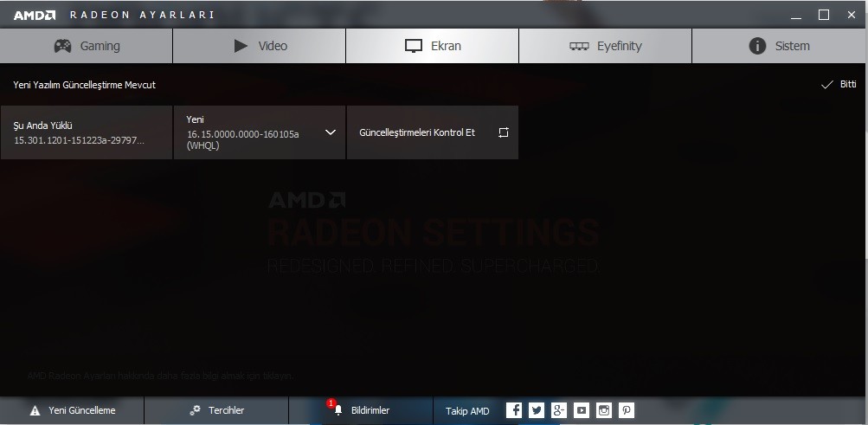Viewport: 868px width, 425px height.
Task: Open AMD Pinterest icon
Action: pyautogui.click(x=627, y=410)
